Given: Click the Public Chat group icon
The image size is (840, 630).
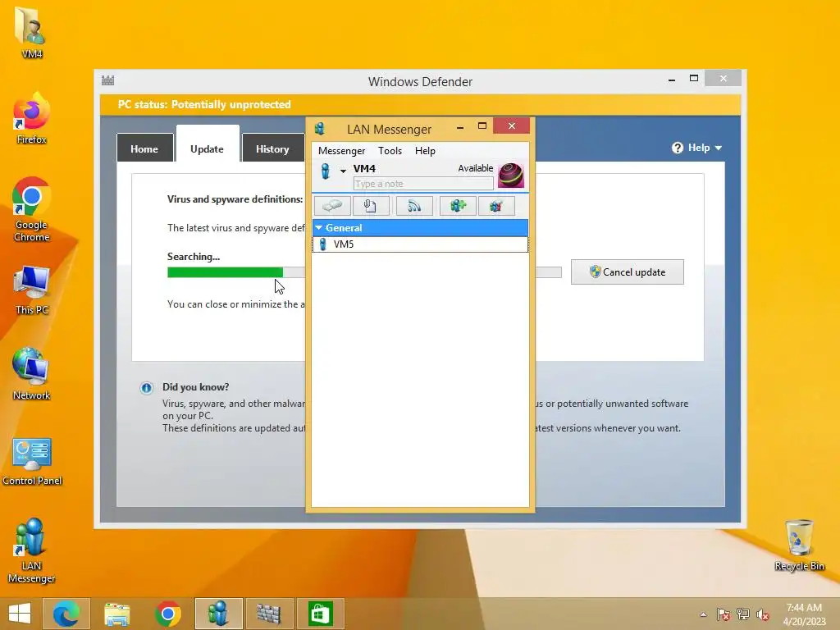Looking at the screenshot, I should tap(496, 206).
